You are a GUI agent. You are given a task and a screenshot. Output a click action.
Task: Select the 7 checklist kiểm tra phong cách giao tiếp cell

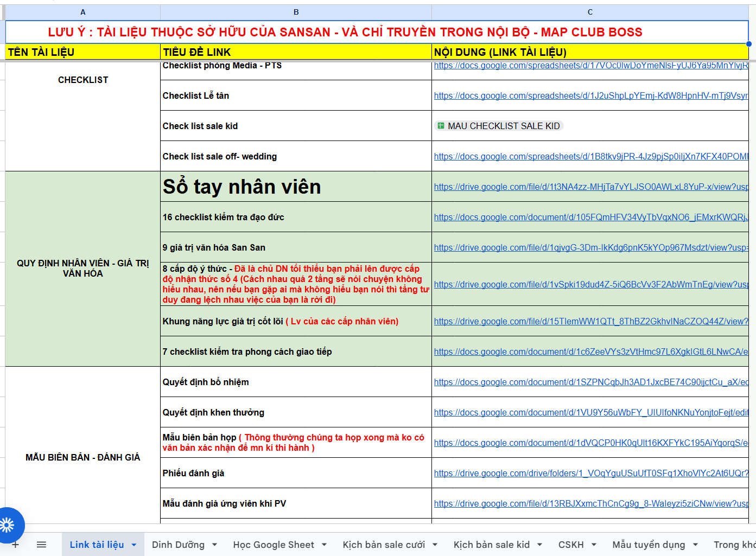[x=296, y=352]
